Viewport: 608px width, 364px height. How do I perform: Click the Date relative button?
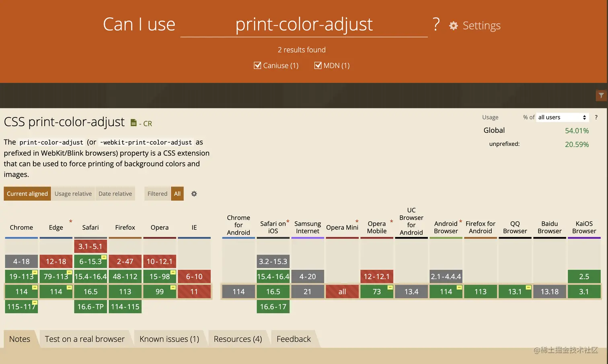[115, 194]
